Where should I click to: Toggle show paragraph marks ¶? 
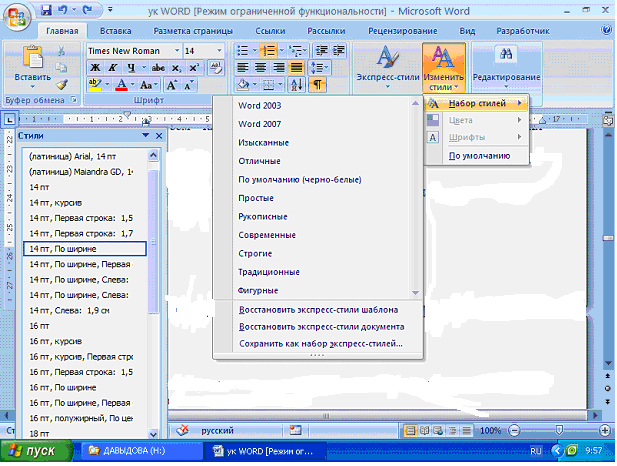[318, 86]
